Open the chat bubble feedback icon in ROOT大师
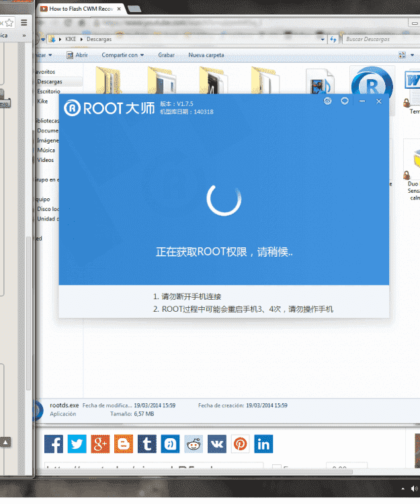Viewport: 420px width, 504px height. [x=345, y=101]
